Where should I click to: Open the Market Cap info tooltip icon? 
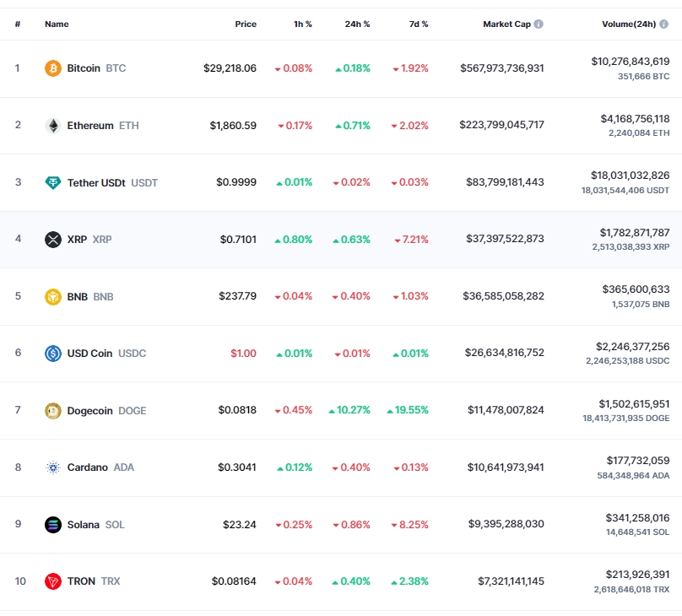(539, 24)
